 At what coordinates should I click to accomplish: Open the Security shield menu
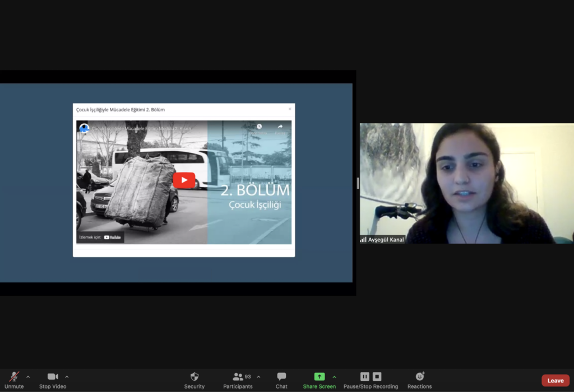[x=195, y=380]
